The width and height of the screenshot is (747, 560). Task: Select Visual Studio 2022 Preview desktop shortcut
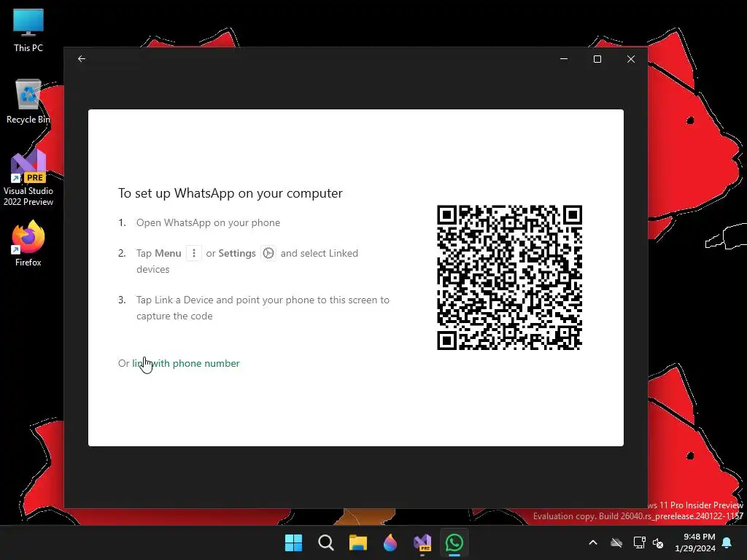28,178
